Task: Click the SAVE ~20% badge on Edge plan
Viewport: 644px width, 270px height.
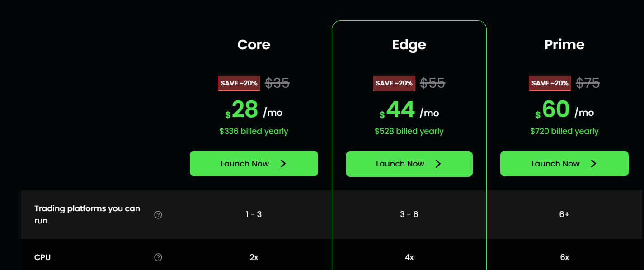Action: 394,83
